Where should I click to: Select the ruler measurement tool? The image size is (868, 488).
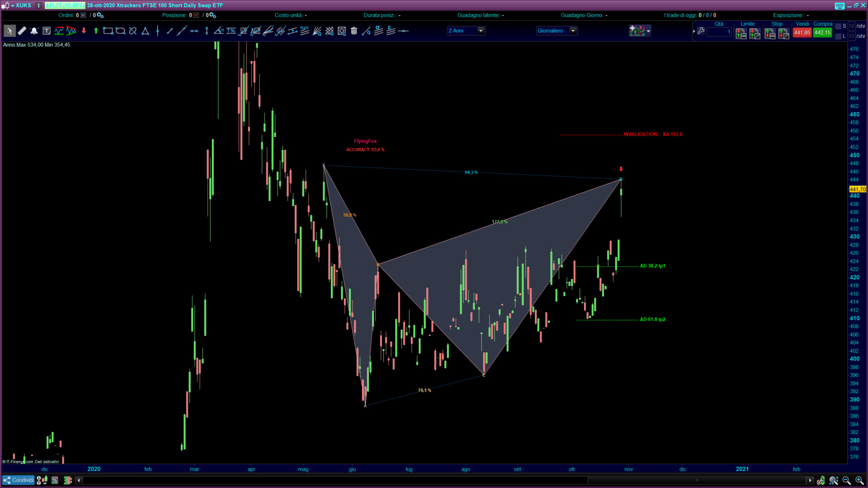pyautogui.click(x=22, y=31)
